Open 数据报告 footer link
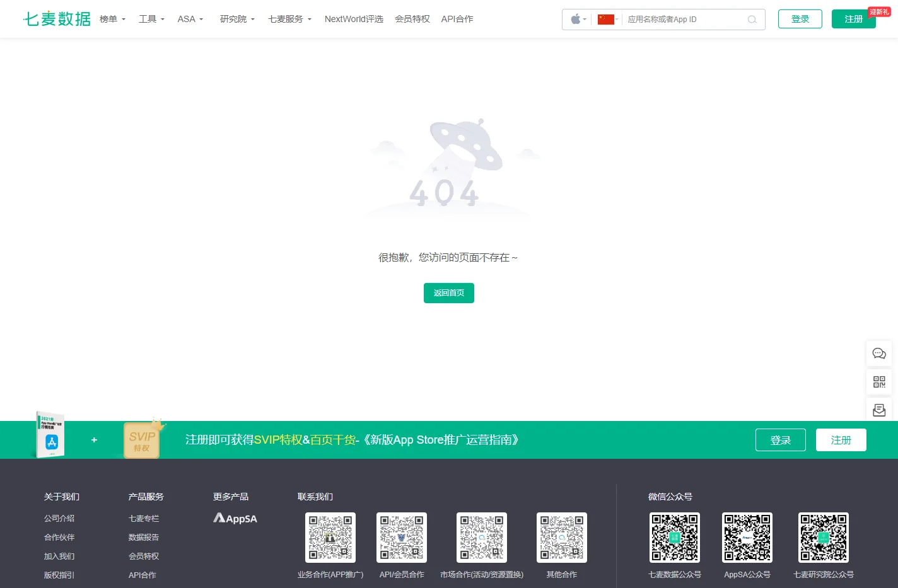 (144, 537)
